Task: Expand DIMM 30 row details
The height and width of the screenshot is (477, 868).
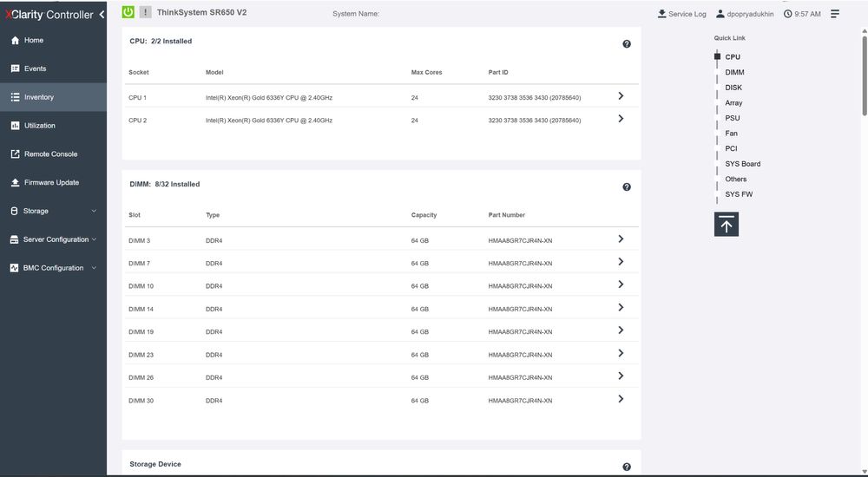Action: click(x=621, y=399)
